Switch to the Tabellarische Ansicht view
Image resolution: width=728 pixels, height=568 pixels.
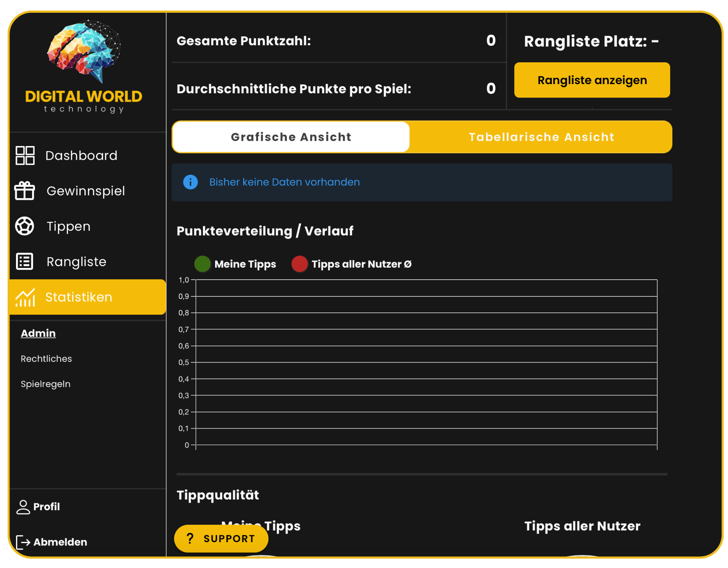click(541, 137)
